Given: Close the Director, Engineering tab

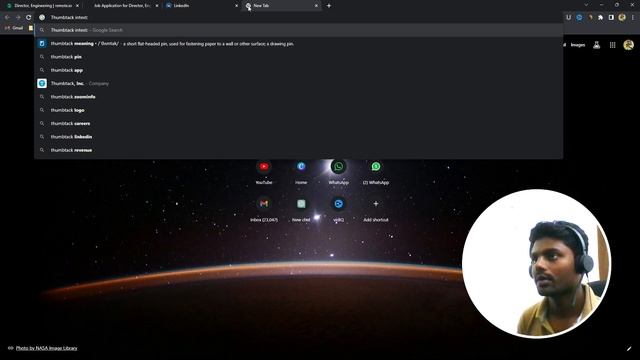Looking at the screenshot, I should (77, 6).
